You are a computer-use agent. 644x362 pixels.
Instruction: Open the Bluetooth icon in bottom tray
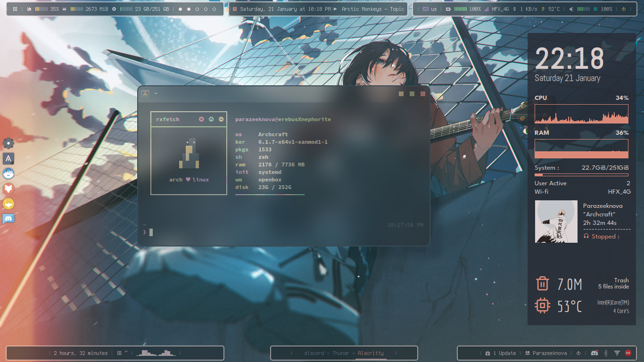(606, 353)
